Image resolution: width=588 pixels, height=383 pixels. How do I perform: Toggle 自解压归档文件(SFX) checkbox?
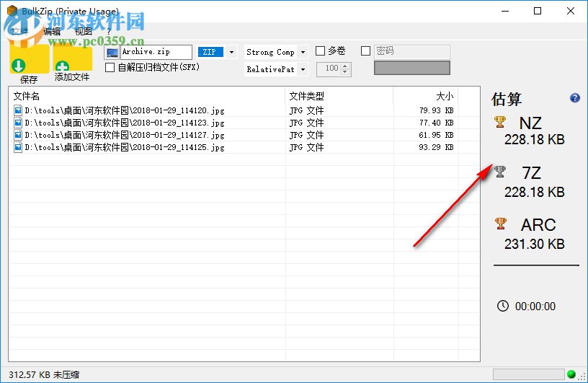pyautogui.click(x=110, y=68)
